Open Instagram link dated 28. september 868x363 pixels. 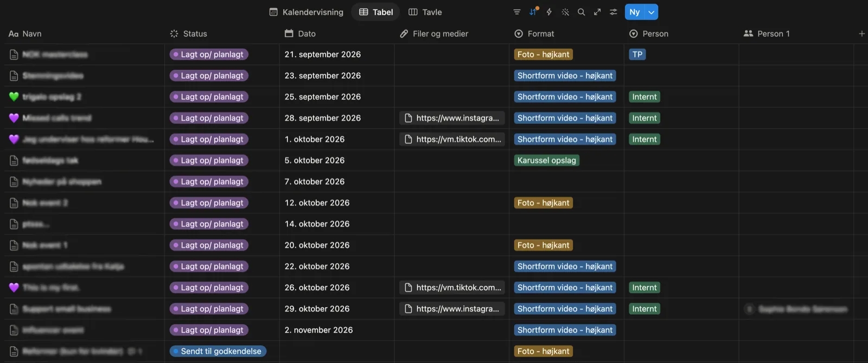pyautogui.click(x=452, y=118)
